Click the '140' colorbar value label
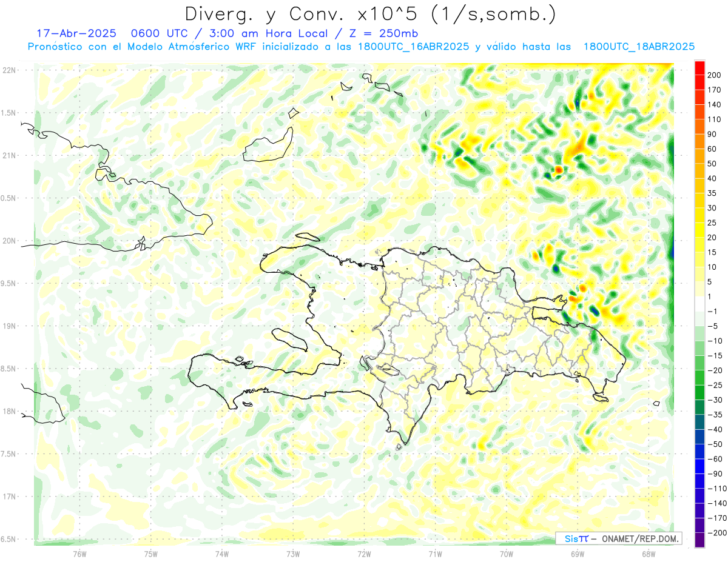Image resolution: width=728 pixels, height=562 pixels. [715, 105]
